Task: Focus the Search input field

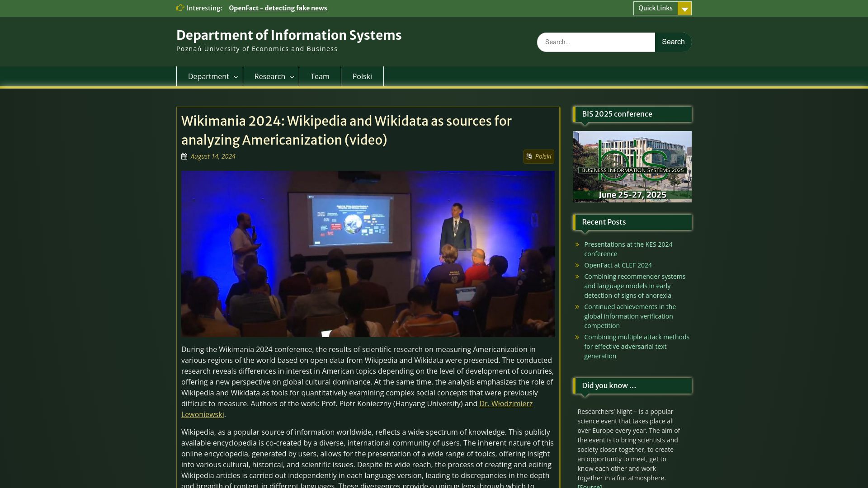Action: (x=596, y=42)
